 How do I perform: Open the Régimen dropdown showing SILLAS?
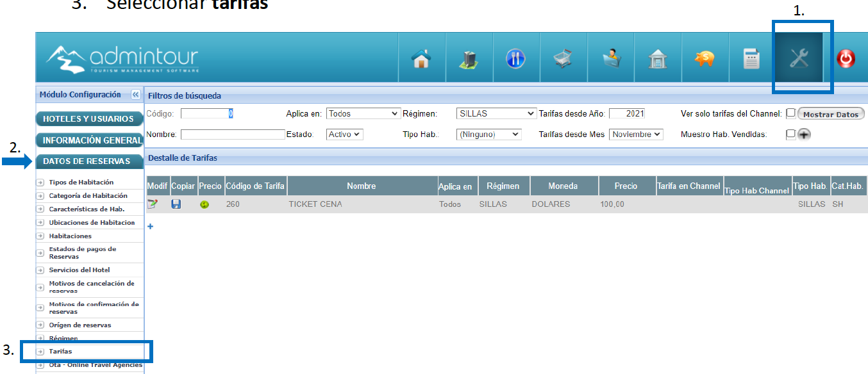[496, 113]
